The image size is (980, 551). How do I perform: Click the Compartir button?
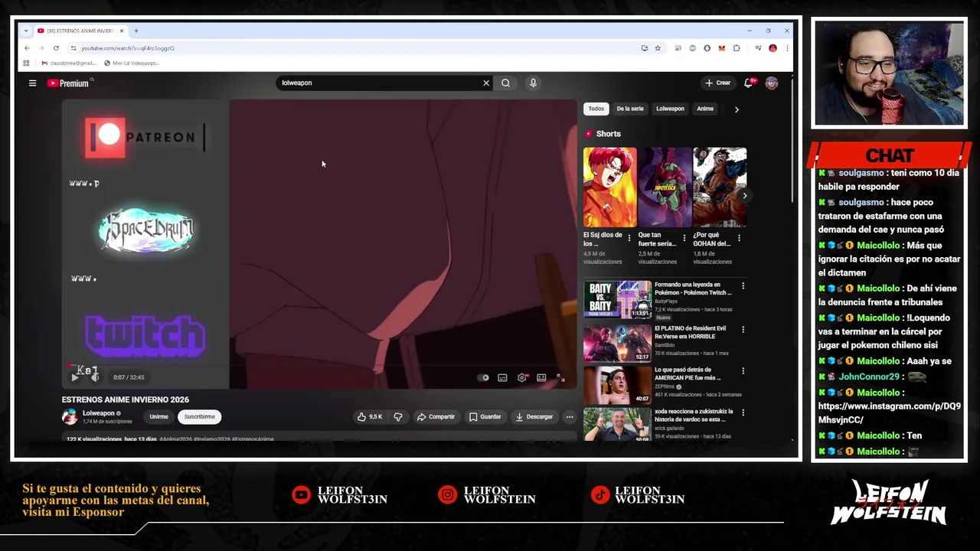pos(436,416)
